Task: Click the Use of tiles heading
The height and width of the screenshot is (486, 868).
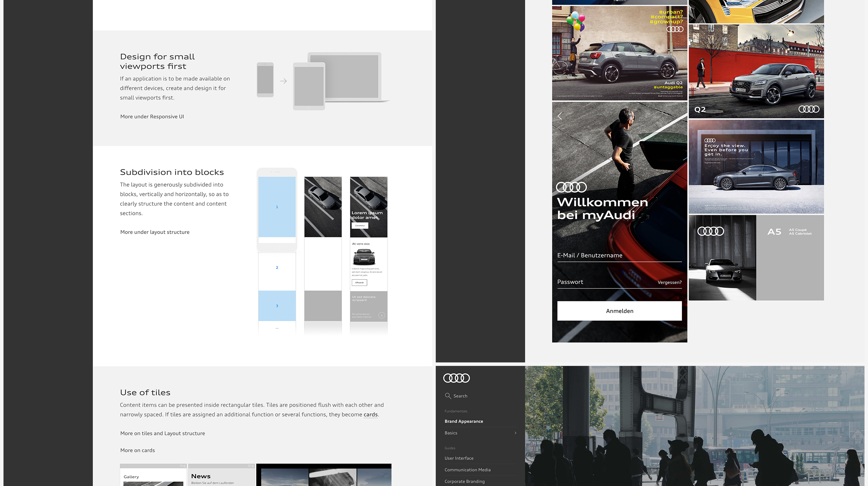Action: tap(145, 393)
